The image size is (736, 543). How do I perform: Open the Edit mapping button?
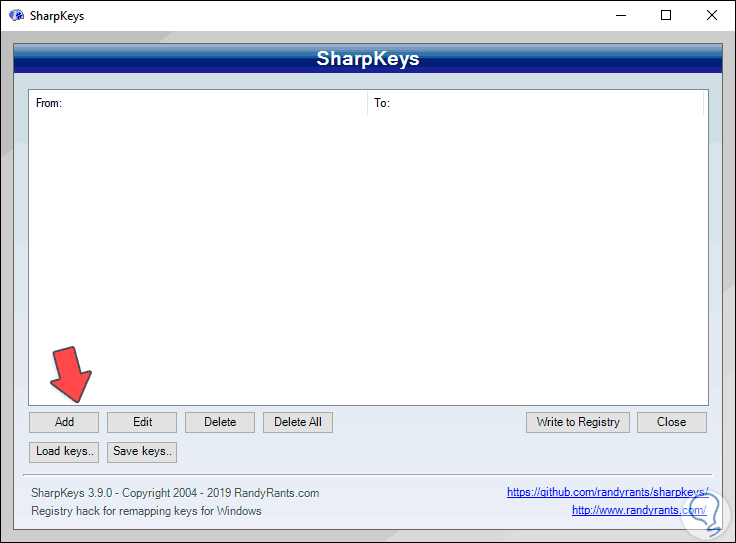(142, 422)
